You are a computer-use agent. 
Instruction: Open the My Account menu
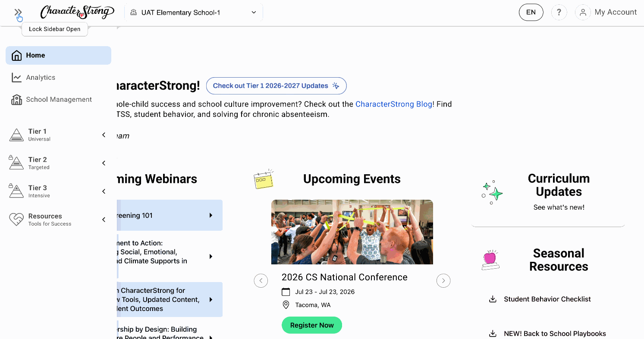pyautogui.click(x=606, y=13)
